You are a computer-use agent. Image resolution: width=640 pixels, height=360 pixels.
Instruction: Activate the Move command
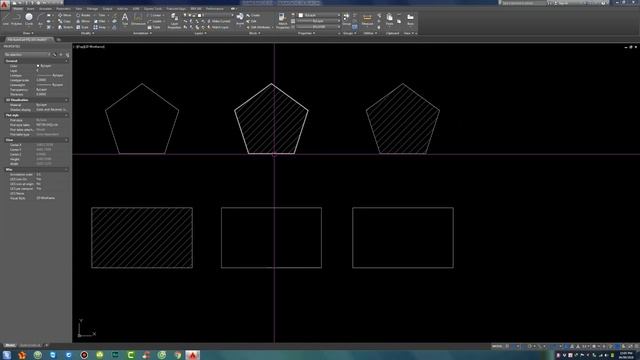[x=65, y=15]
